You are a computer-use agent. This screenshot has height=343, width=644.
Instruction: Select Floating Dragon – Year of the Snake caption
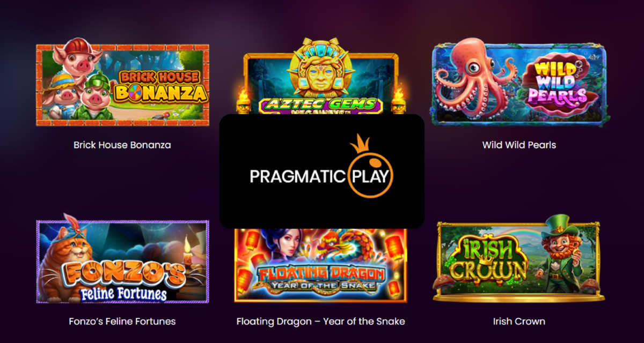point(321,322)
